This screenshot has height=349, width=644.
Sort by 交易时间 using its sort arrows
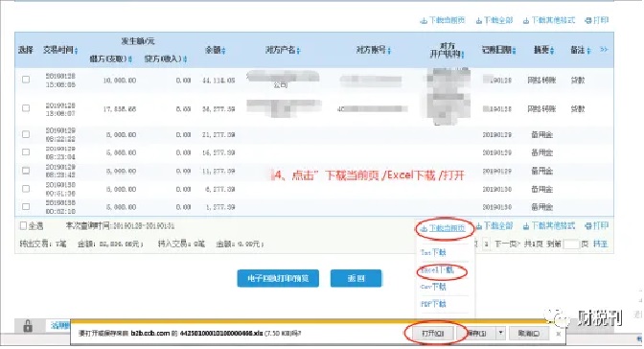coord(77,51)
